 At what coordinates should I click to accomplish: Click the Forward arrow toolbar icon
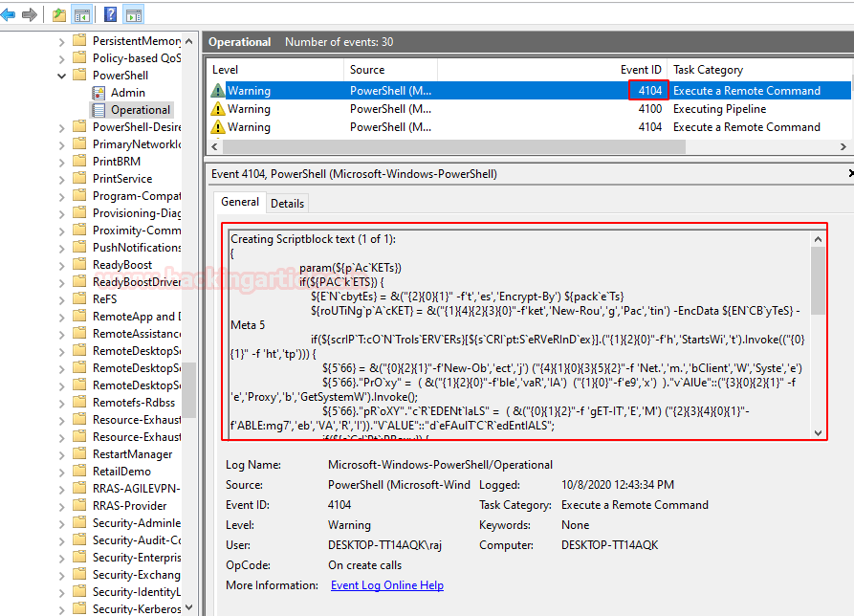[30, 14]
